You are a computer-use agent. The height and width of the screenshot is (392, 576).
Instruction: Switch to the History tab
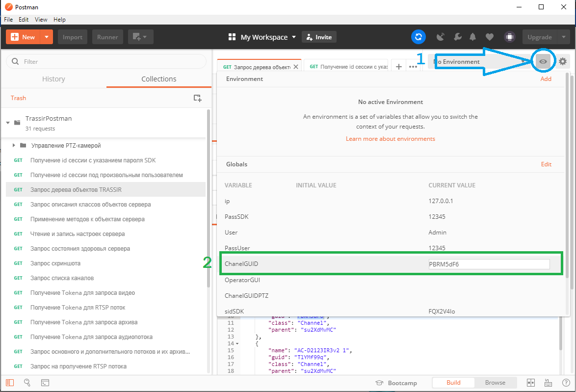click(53, 79)
